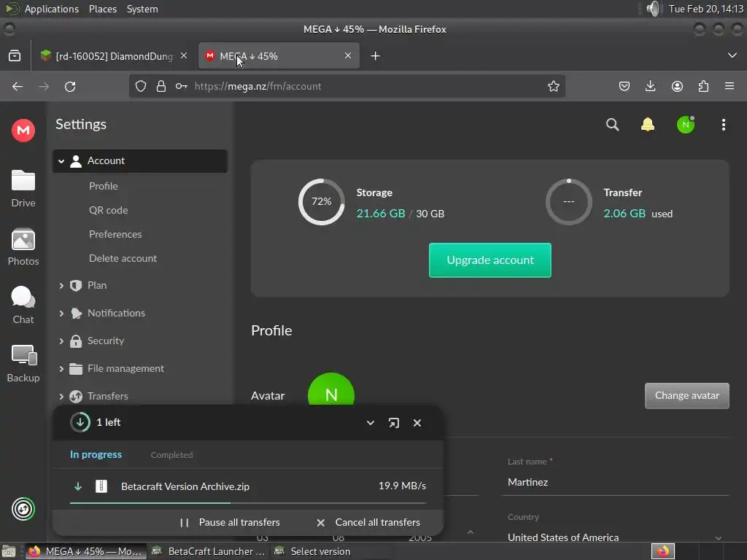Expand the Transfers settings section
Viewport: 747px width, 560px height.
(61, 396)
